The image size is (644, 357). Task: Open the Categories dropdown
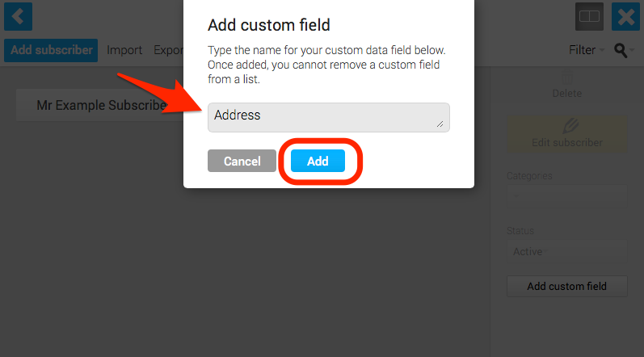point(566,196)
